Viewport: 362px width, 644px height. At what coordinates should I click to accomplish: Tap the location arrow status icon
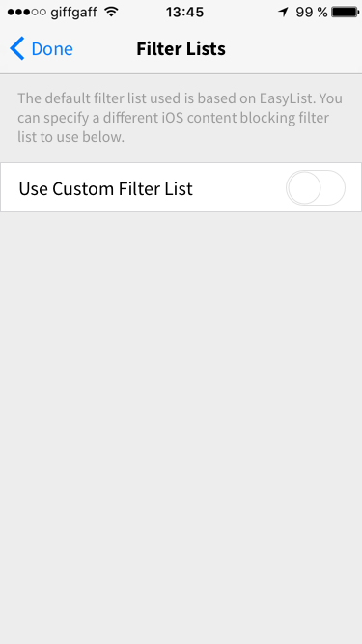click(x=283, y=13)
